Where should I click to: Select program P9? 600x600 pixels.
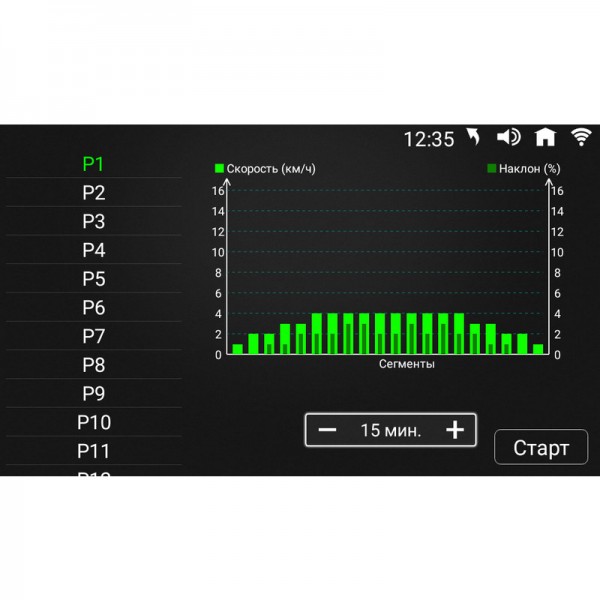coord(94,394)
